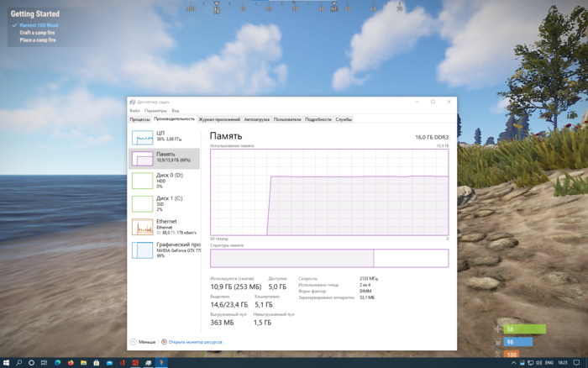This screenshot has width=588, height=368.
Task: Click the DIMM form factor value
Action: (365, 291)
